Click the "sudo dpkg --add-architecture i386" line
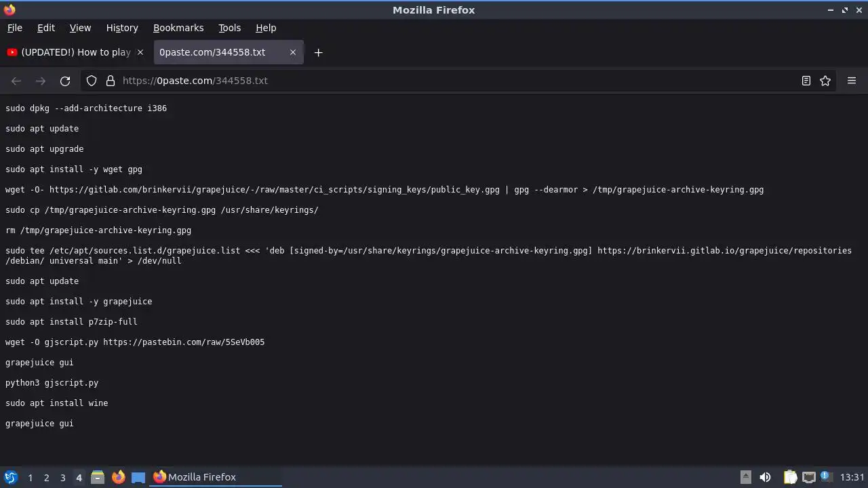Image resolution: width=868 pixels, height=488 pixels. pos(86,108)
